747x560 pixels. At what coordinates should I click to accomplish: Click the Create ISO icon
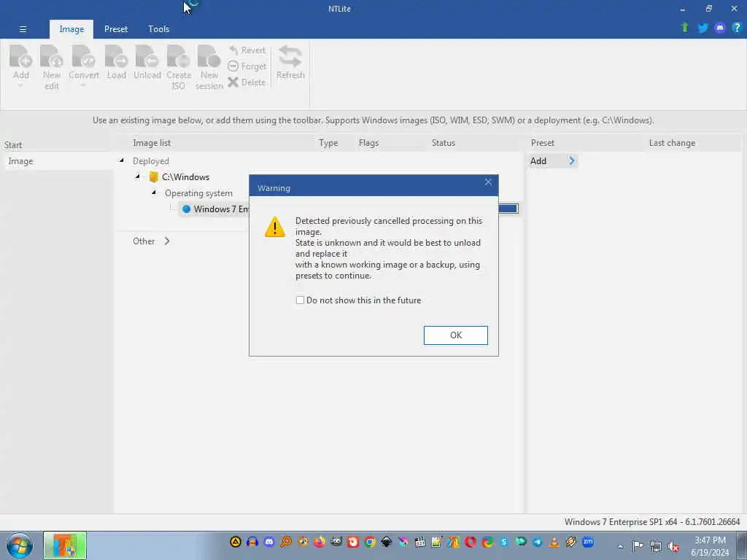pyautogui.click(x=179, y=57)
